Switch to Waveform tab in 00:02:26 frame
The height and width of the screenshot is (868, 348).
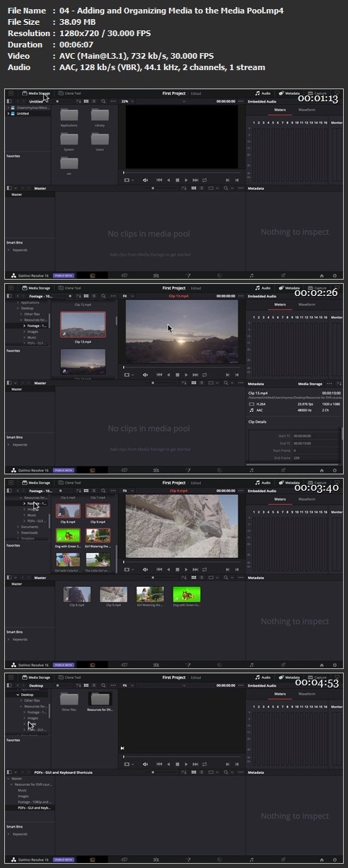[306, 304]
